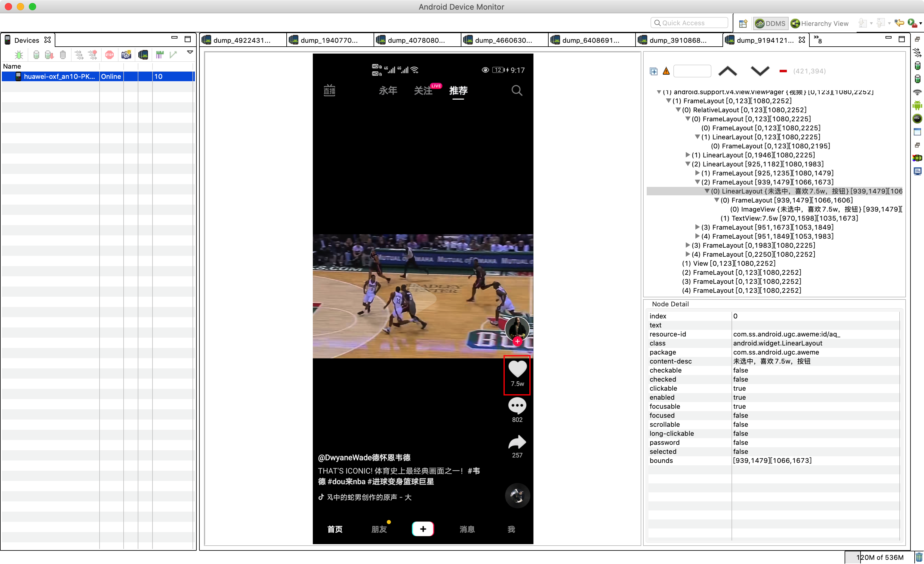Expand all tree nodes with plus icon
Viewport: 924px width, 564px height.
(x=654, y=71)
